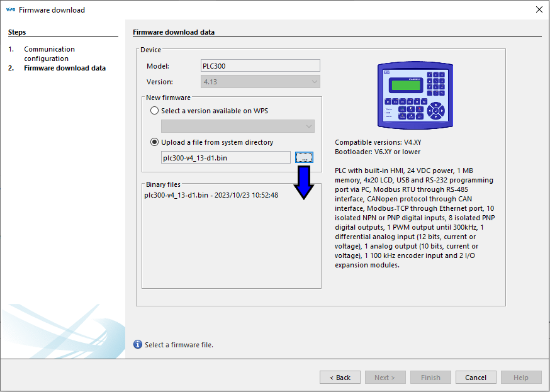550x392 pixels.
Task: Select 'Select a version available on WPS' option
Action: [155, 111]
